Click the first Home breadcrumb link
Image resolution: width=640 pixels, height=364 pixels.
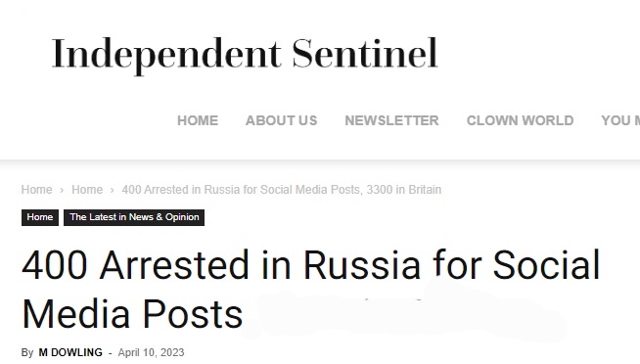(x=37, y=190)
